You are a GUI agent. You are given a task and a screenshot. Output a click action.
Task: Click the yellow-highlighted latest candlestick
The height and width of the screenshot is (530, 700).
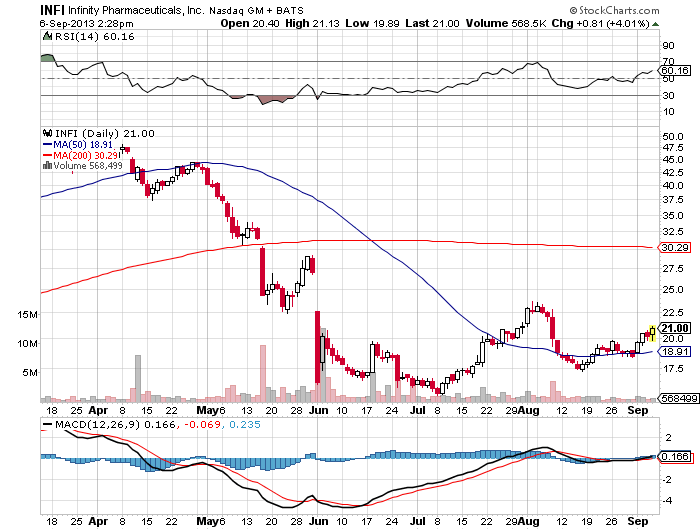[x=652, y=333]
